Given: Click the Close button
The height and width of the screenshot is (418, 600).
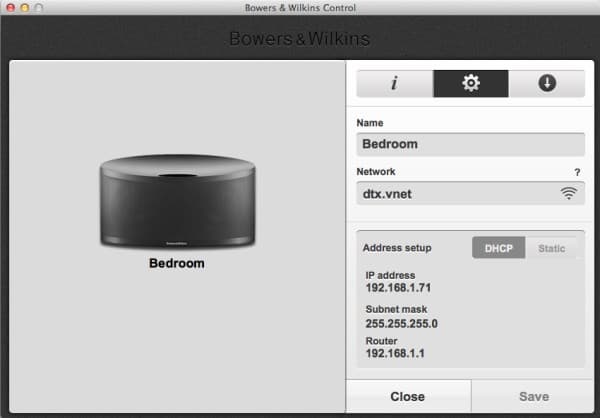Looking at the screenshot, I should [408, 397].
